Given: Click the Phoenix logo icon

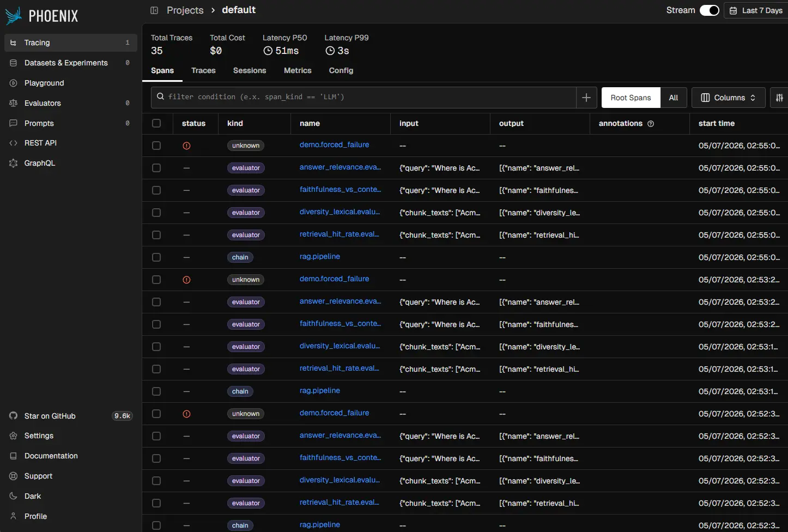Looking at the screenshot, I should point(14,16).
